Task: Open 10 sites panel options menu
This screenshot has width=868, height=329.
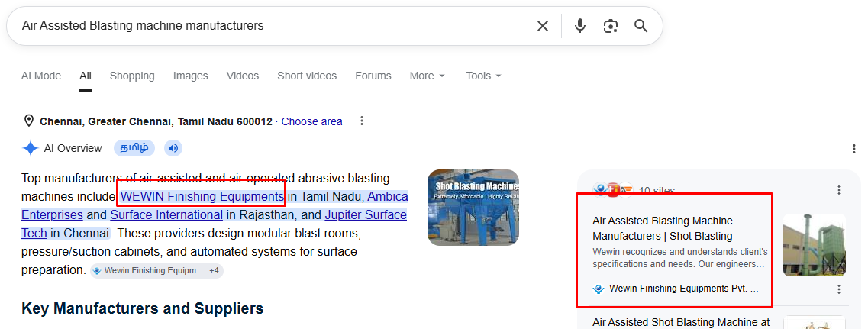Action: coord(839,190)
